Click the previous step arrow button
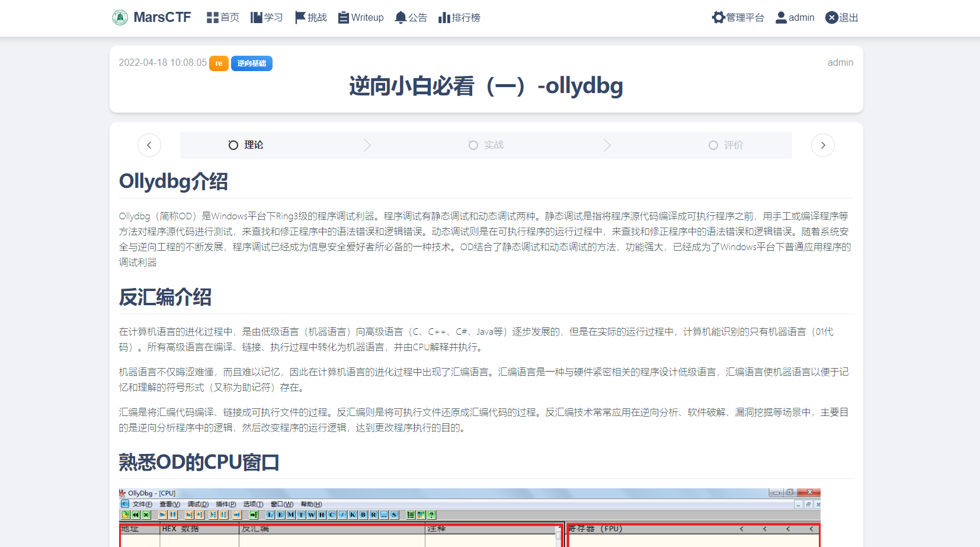 point(149,145)
